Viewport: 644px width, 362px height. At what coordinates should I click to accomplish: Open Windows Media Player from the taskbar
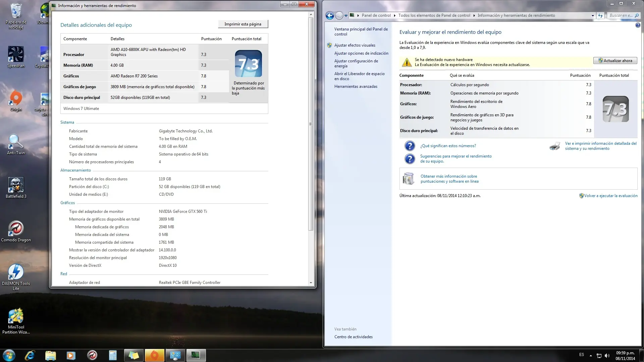[x=71, y=355]
